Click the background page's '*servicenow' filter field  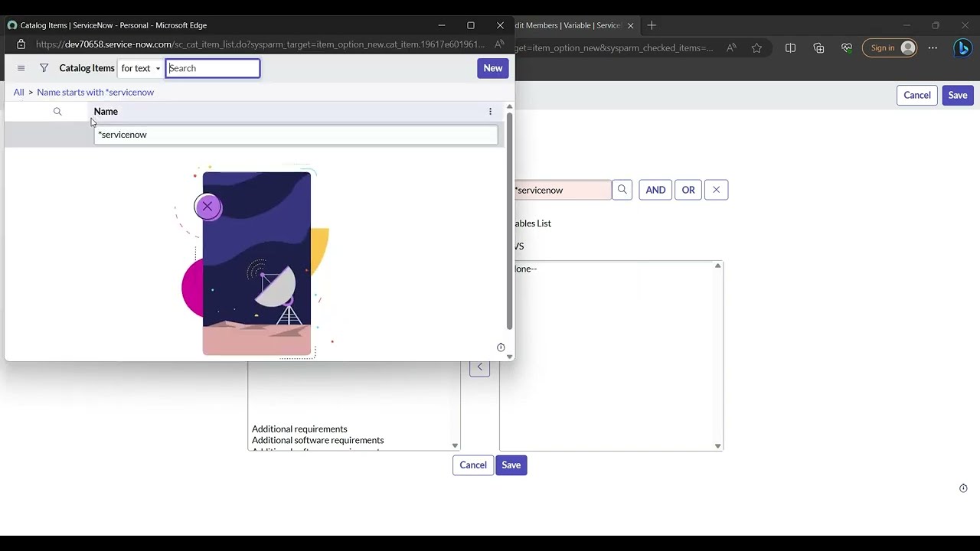coord(563,190)
